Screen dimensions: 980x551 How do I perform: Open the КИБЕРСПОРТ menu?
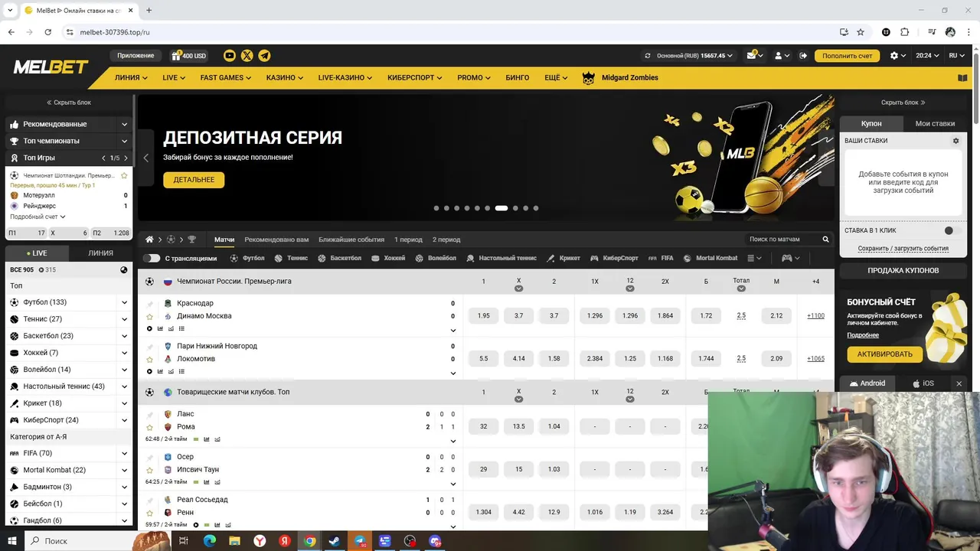click(x=415, y=77)
